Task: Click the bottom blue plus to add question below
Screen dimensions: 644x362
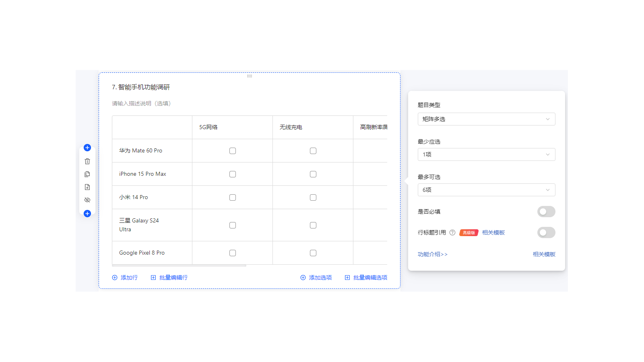Action: click(x=87, y=214)
